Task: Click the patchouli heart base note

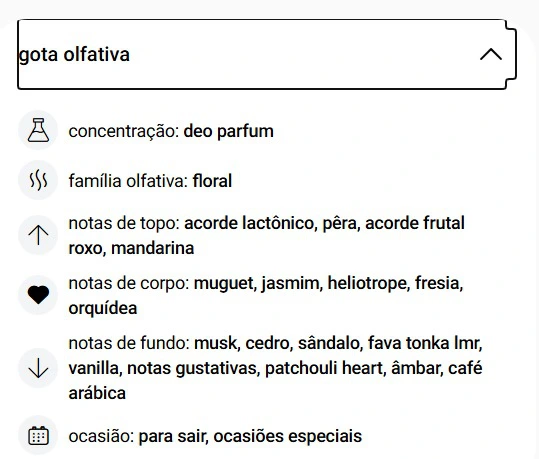Action: click(x=324, y=368)
